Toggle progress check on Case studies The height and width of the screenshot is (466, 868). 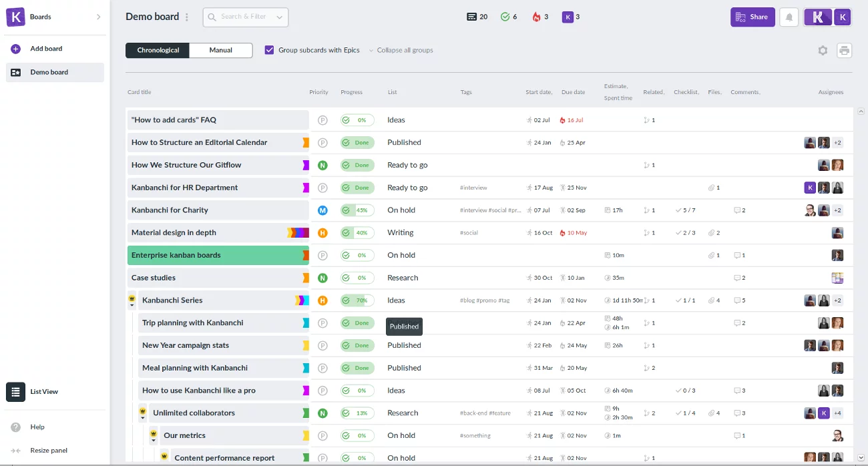(x=346, y=278)
